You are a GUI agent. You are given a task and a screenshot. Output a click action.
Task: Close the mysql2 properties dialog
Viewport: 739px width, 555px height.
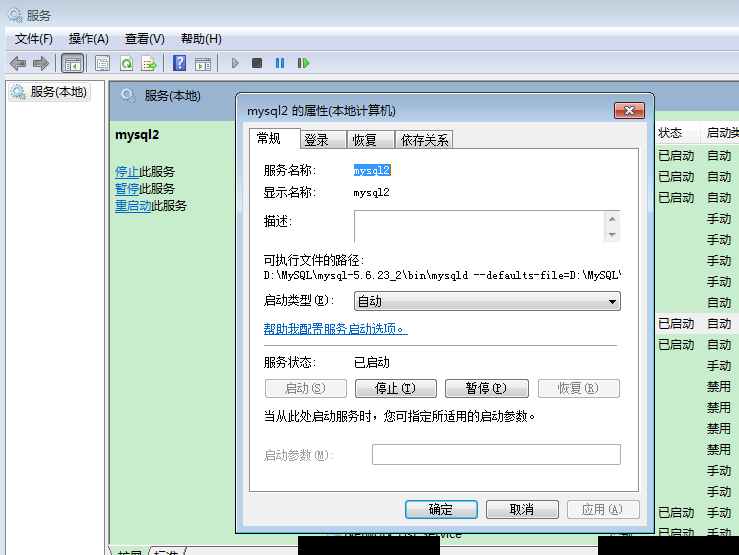click(x=629, y=111)
